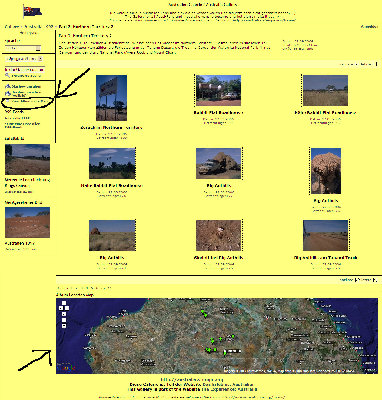Click the first slideshow icon in sidebar

[x=7, y=87]
